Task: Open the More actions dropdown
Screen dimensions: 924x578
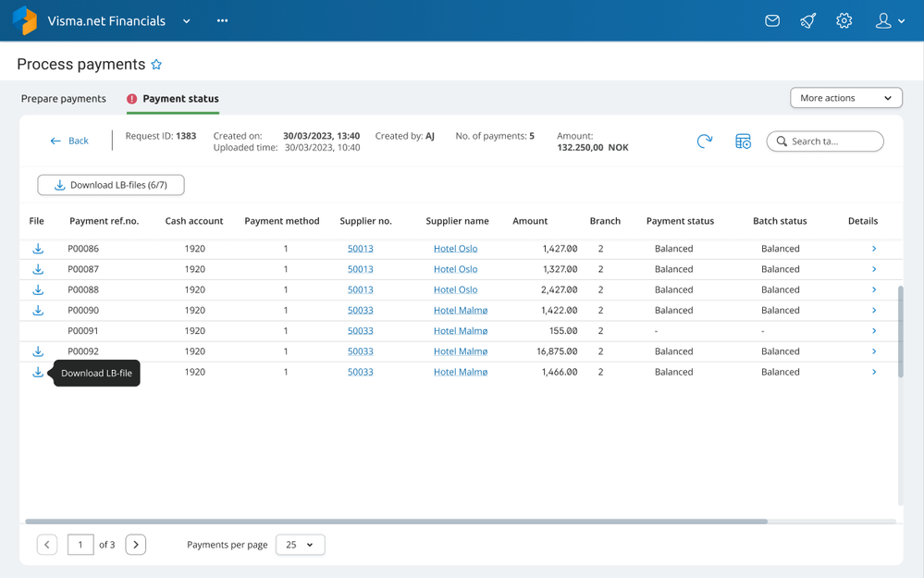Action: point(845,98)
